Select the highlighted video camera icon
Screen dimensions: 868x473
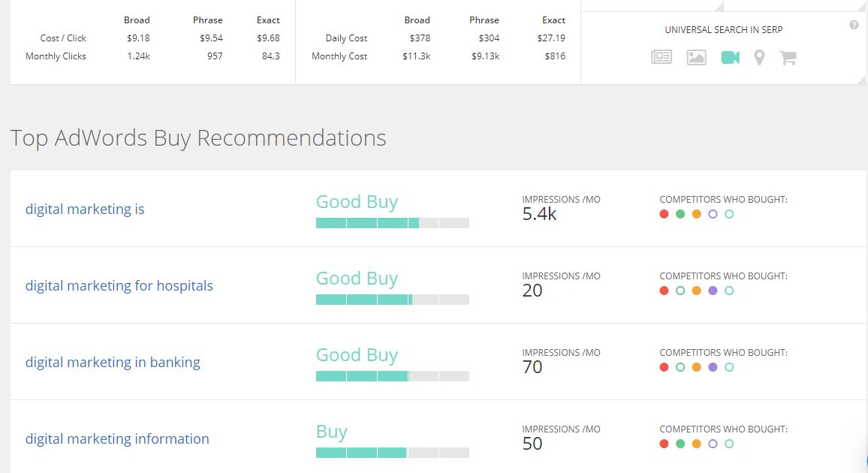point(730,57)
